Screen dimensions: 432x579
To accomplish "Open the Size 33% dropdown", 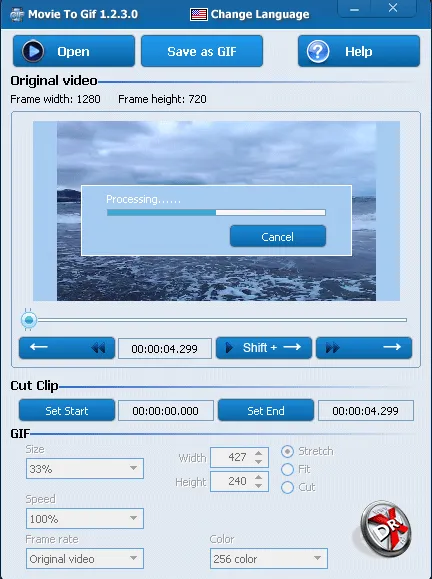I will 85,469.
